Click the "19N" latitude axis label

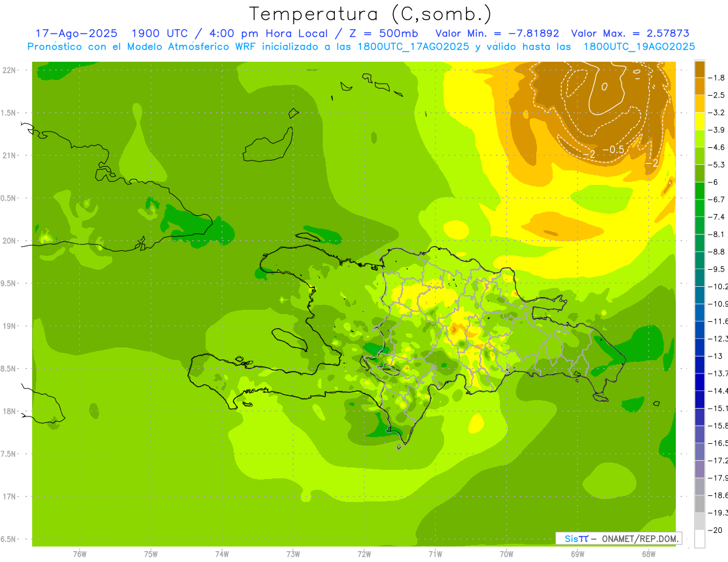[x=10, y=326]
